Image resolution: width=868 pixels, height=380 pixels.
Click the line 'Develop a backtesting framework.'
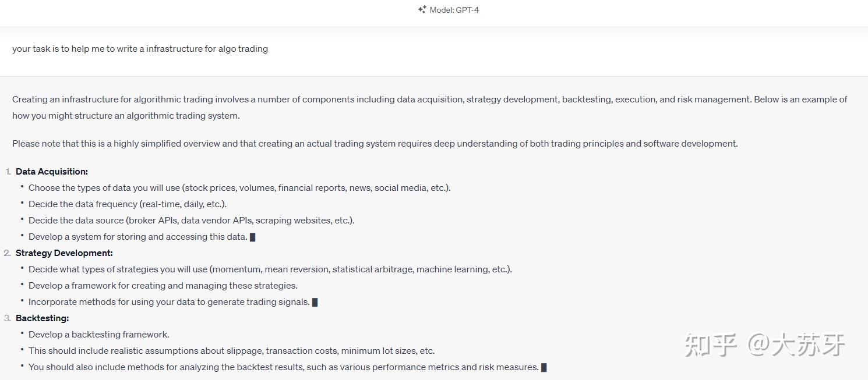[x=99, y=335]
